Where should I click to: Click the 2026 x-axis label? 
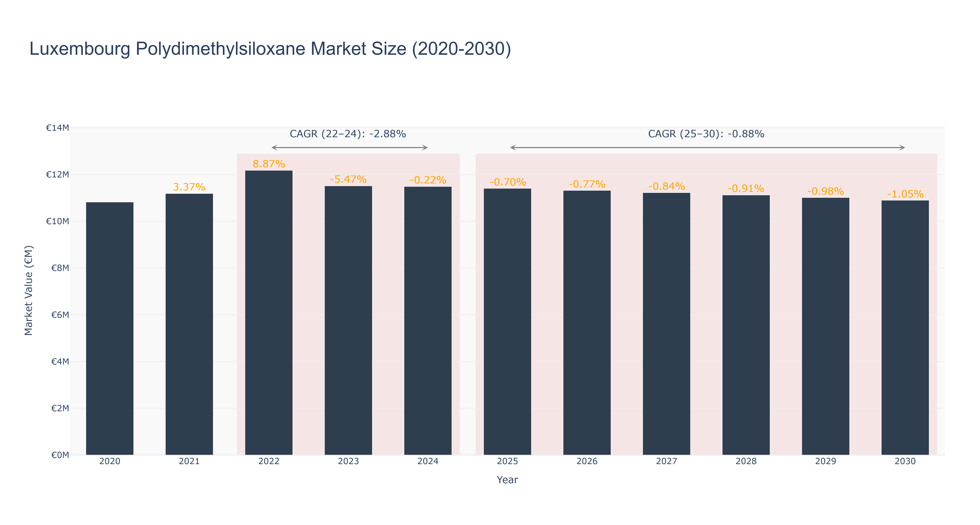point(587,461)
